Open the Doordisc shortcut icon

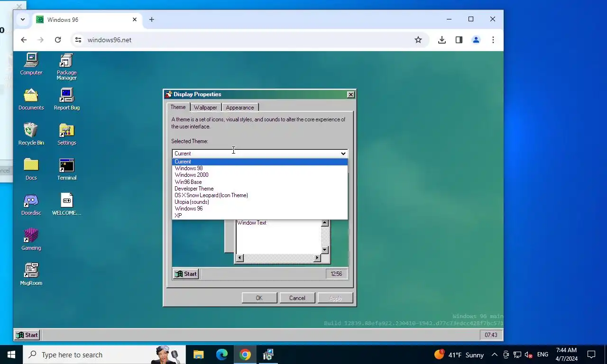tap(31, 204)
